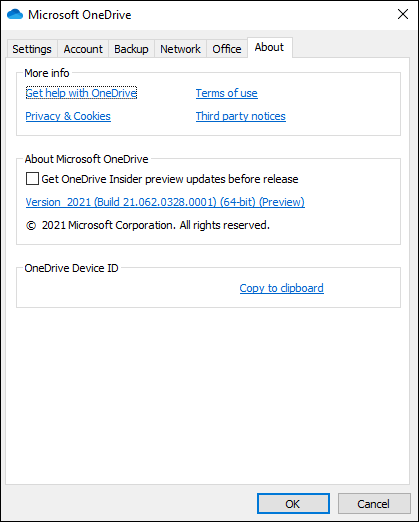Click the More info group label
419x522 pixels.
click(x=47, y=73)
